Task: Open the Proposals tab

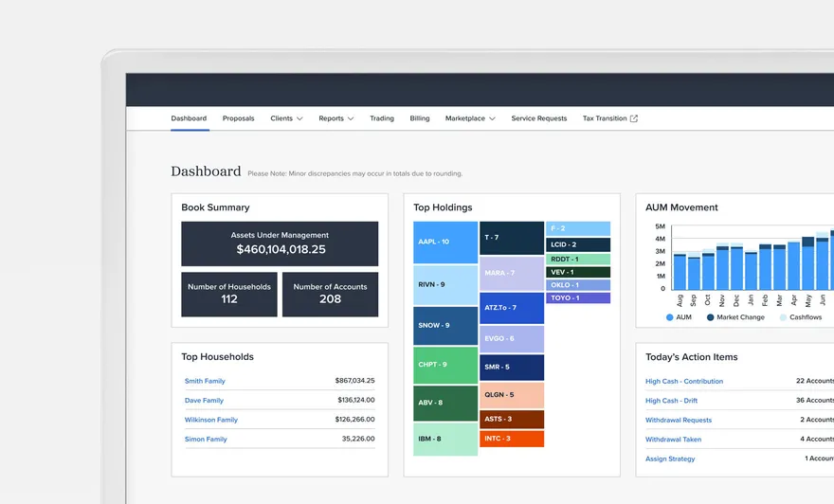Action: pos(238,118)
